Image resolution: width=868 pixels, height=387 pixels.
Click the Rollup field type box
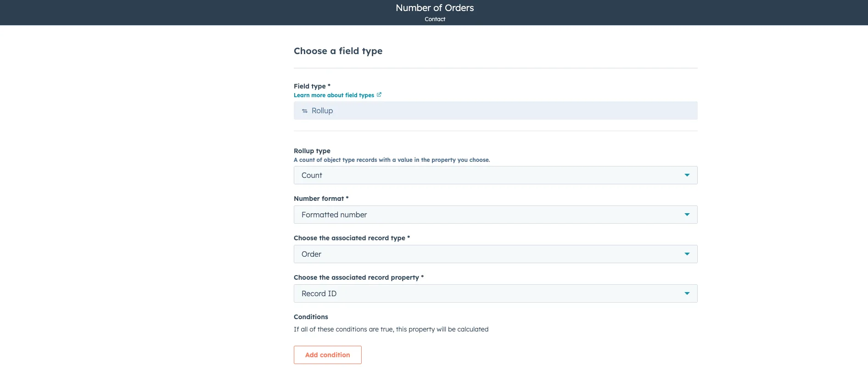click(x=495, y=111)
